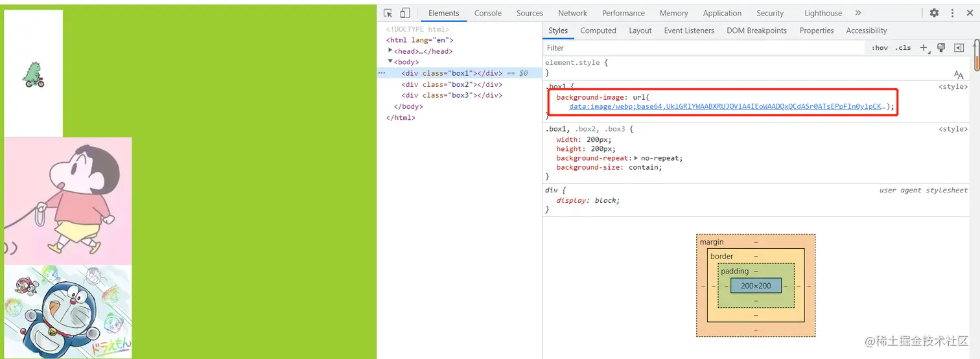
Task: Edit the background-size: contain declaration
Action: [609, 167]
